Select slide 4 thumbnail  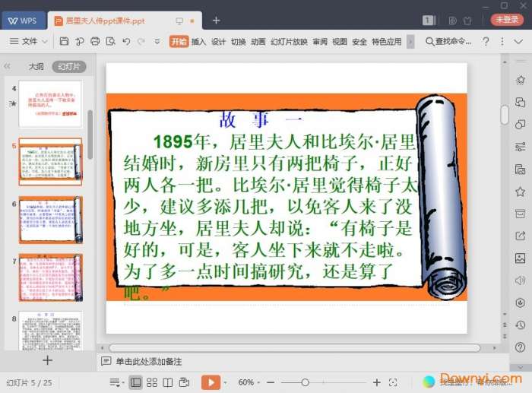[50, 104]
